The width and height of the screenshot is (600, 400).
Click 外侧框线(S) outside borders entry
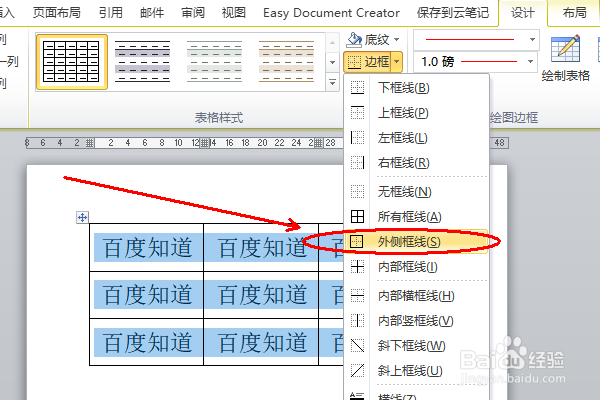click(416, 242)
